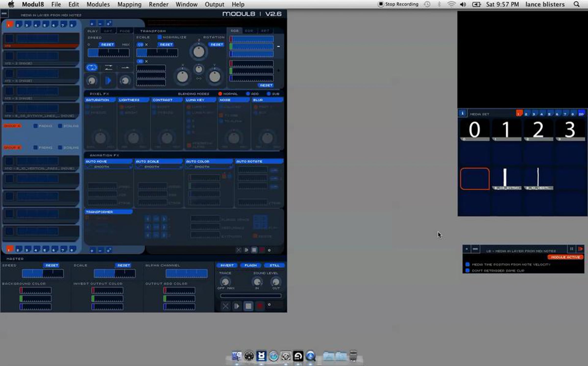
Task: Click the master Alpha Channel slider
Action: [186, 273]
